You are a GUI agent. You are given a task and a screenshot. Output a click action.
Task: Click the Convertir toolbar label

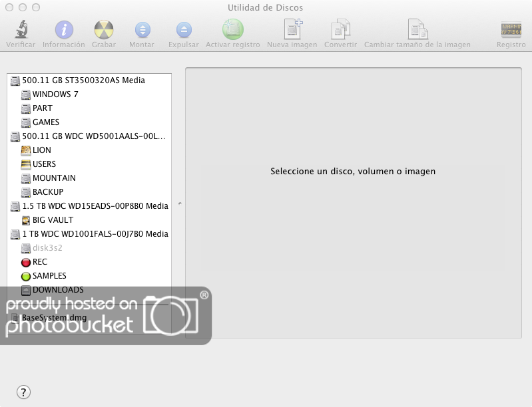click(341, 45)
